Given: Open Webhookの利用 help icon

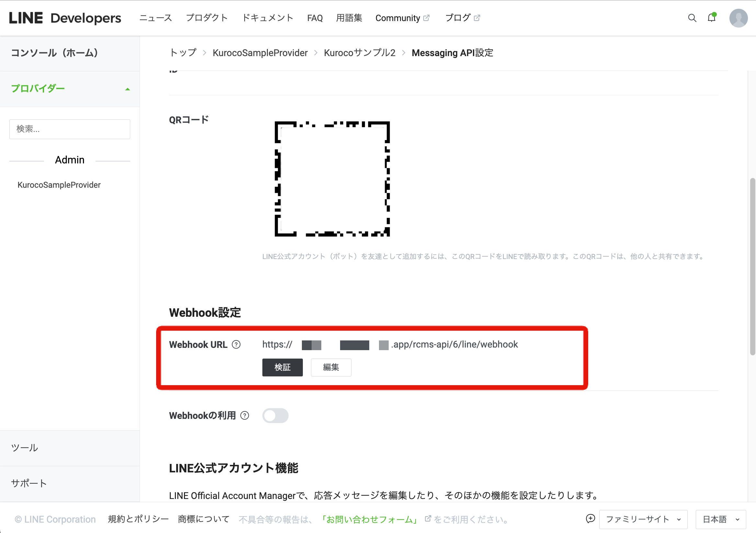Looking at the screenshot, I should click(245, 415).
